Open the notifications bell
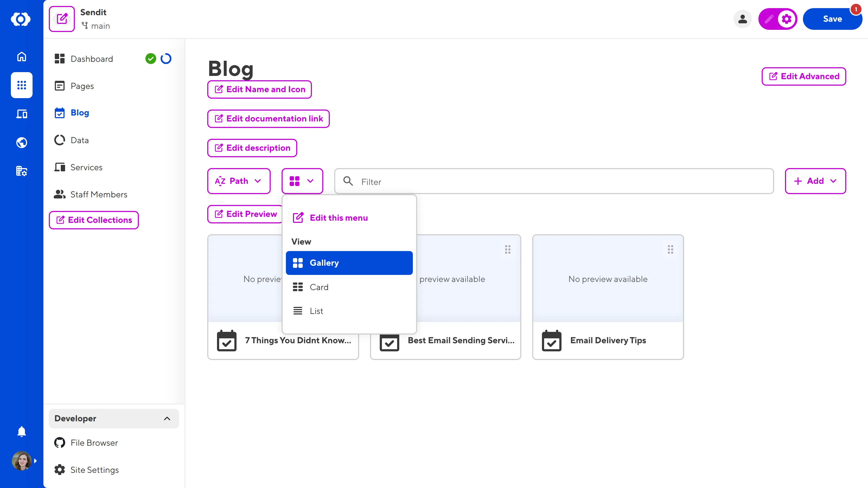868x488 pixels. point(21,431)
